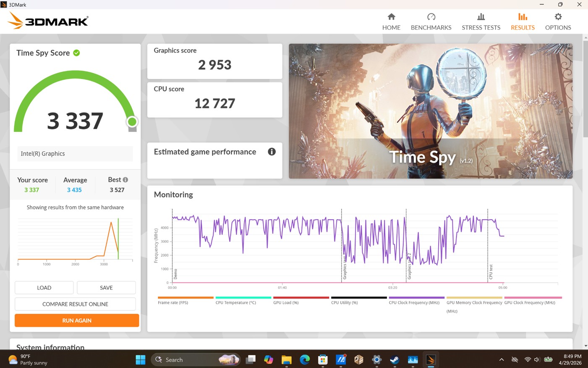Viewport: 588px width, 368px height.
Task: Click the 3DMark taskbar icon
Action: [x=431, y=360]
